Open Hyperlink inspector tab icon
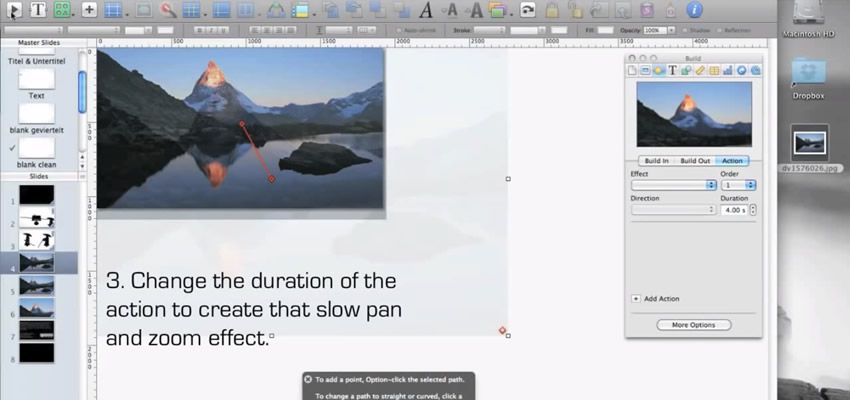Screen dimensions: 850x400 click(742, 70)
